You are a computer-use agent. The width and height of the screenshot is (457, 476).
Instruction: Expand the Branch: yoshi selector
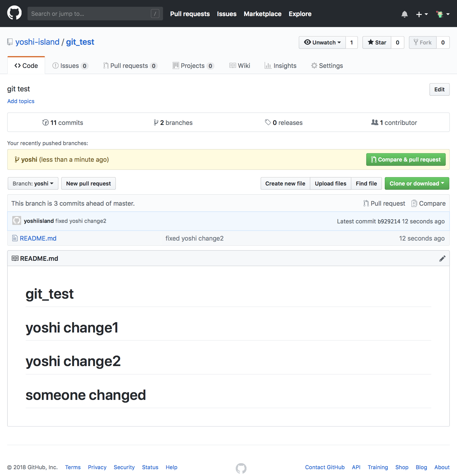33,184
